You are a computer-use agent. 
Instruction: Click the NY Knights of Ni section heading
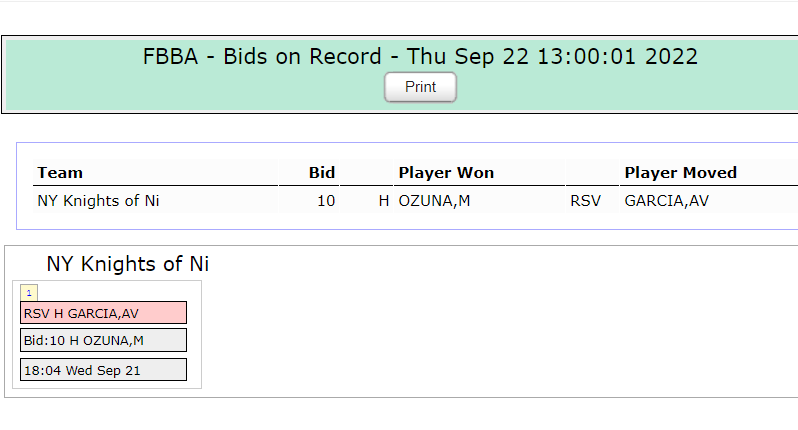128,264
